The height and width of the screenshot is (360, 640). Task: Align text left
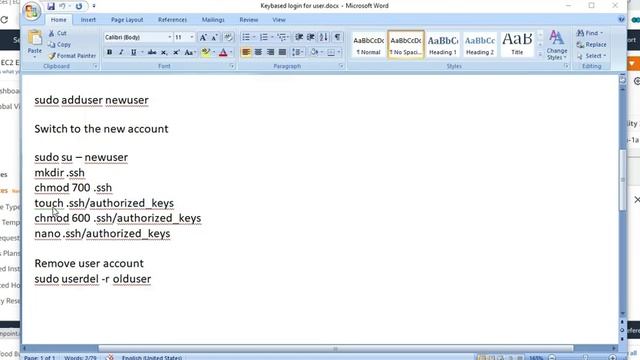click(246, 52)
